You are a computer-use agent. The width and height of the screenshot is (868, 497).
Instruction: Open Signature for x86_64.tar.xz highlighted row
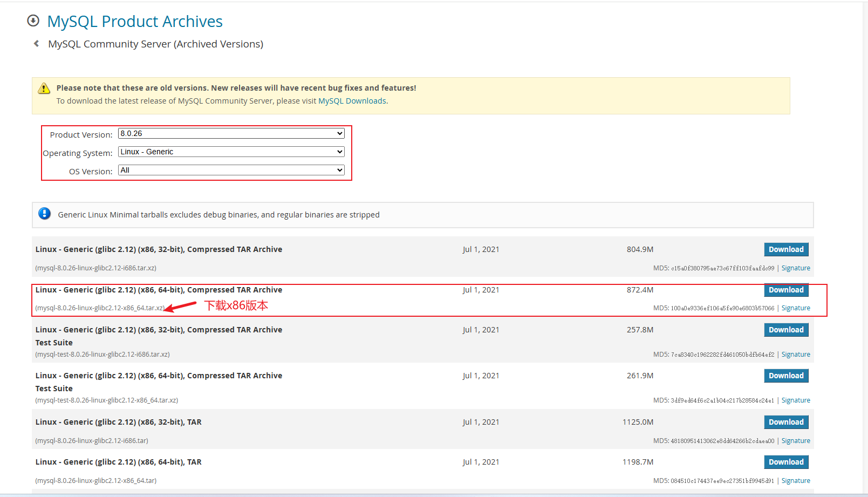[795, 308]
